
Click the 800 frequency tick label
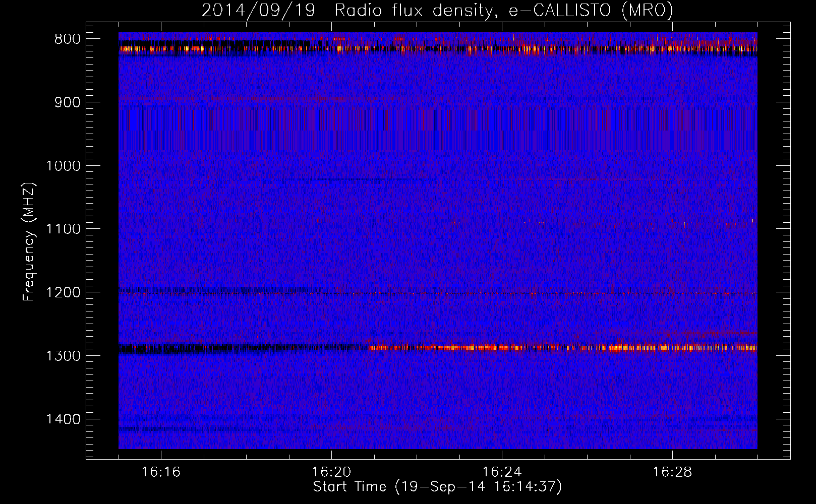(x=67, y=39)
